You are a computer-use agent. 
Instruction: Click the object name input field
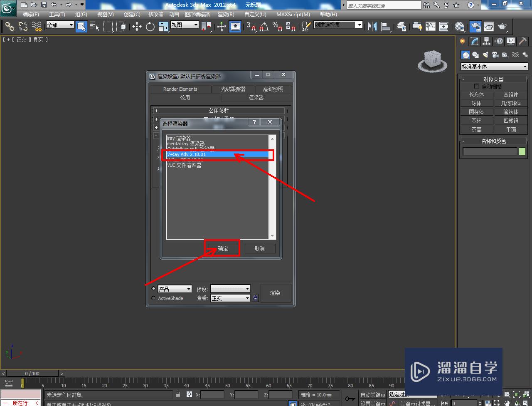[490, 151]
